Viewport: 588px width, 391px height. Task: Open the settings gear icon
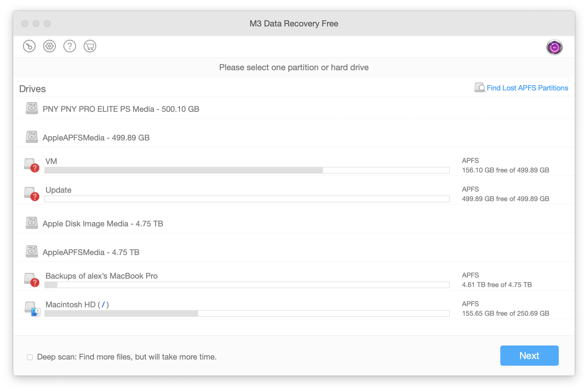point(49,46)
